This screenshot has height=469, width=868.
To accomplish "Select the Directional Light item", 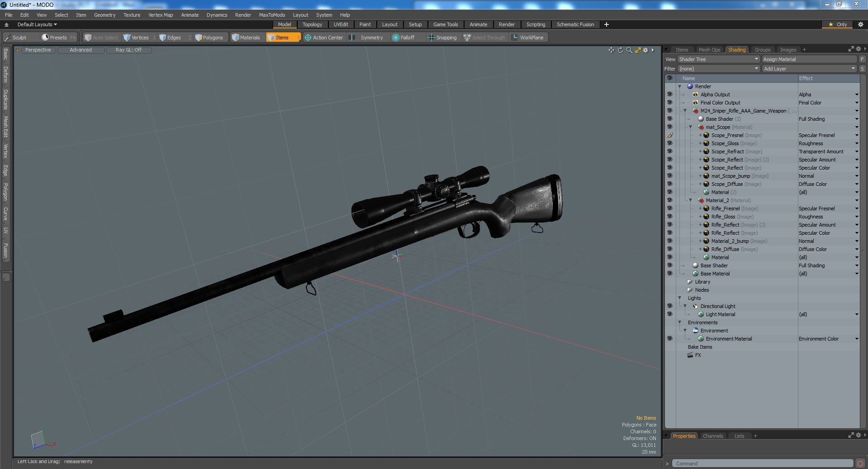I will click(x=718, y=306).
